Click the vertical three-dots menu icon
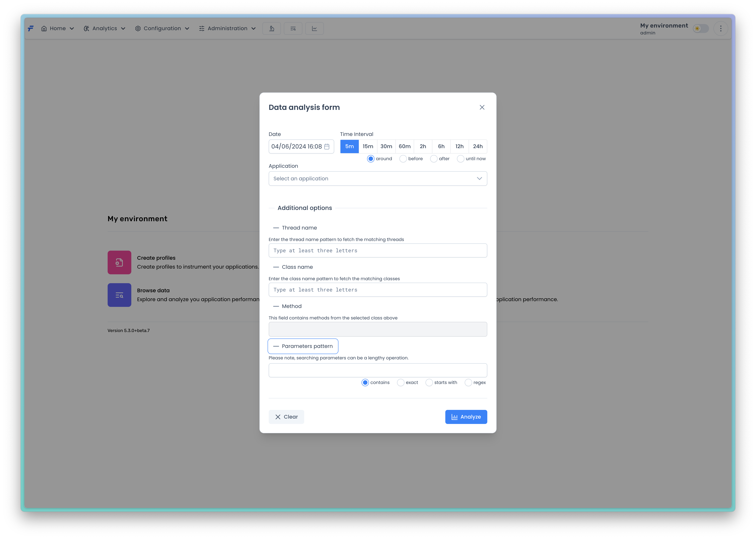This screenshot has width=756, height=539. 720,28
